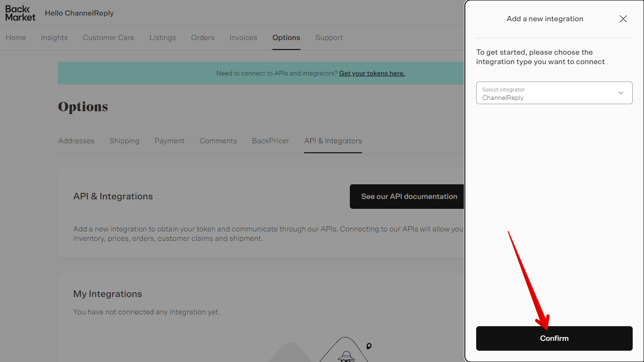Click the Add a new integration title
Image resolution: width=644 pixels, height=362 pixels.
(x=545, y=19)
